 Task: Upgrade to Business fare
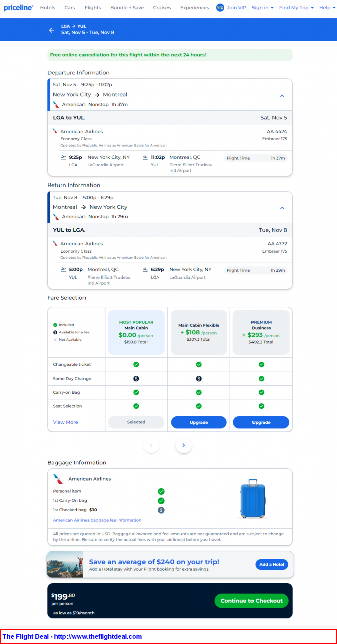(261, 422)
